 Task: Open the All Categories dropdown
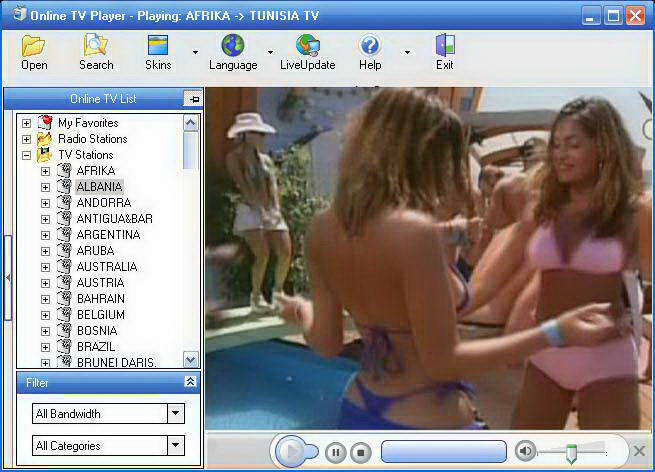click(x=176, y=446)
